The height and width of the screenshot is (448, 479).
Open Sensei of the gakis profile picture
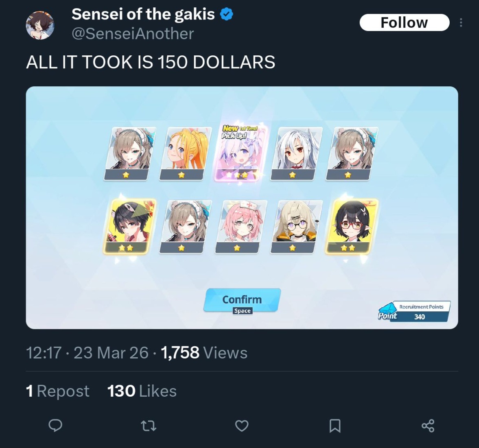40,25
